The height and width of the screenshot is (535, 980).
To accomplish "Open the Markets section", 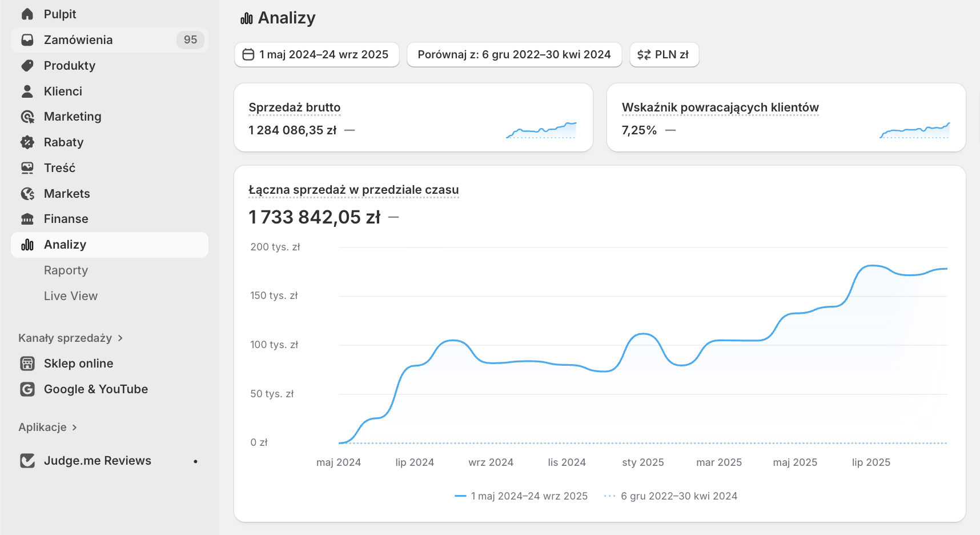I will pyautogui.click(x=109, y=194).
